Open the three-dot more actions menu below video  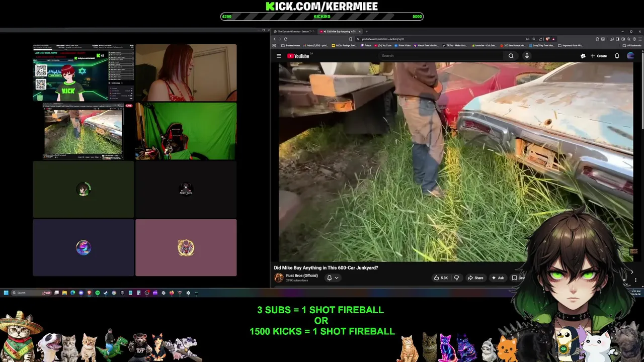pyautogui.click(x=635, y=279)
